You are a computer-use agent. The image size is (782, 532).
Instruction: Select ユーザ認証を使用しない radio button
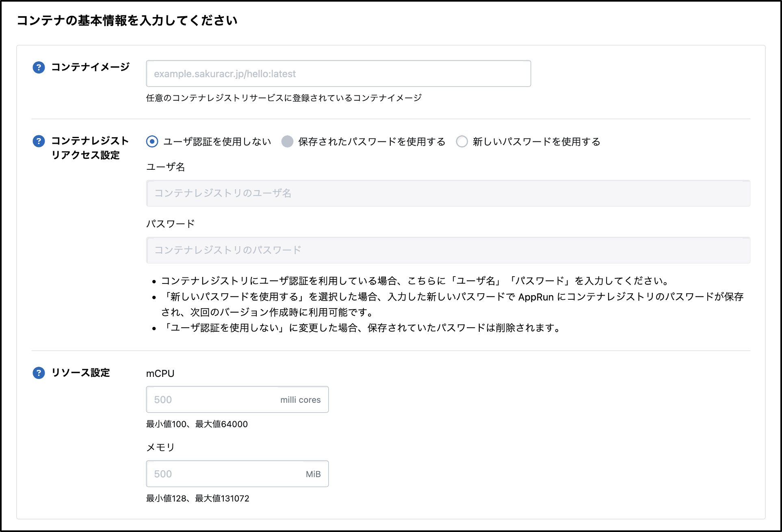[152, 141]
